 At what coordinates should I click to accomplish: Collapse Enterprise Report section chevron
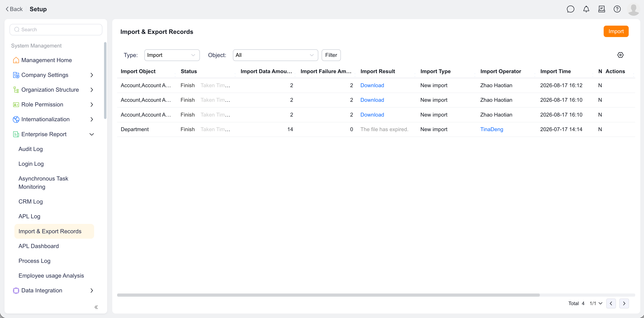(92, 134)
